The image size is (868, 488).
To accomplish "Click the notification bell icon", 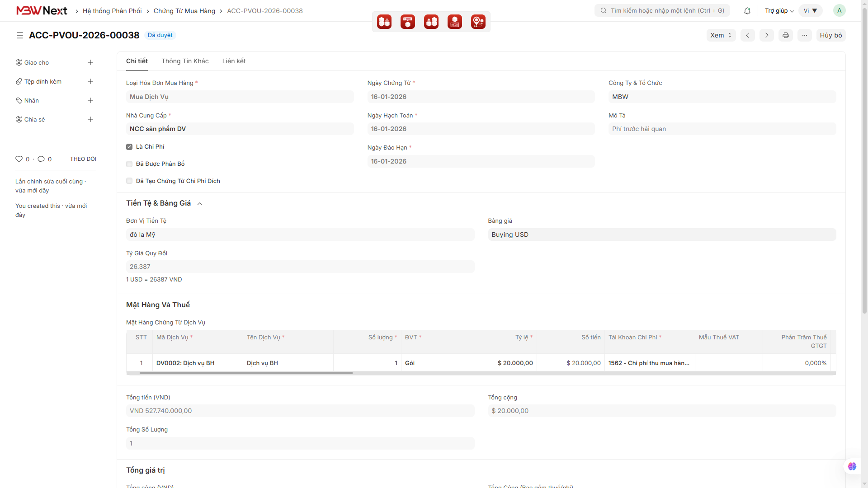I will pyautogui.click(x=747, y=11).
